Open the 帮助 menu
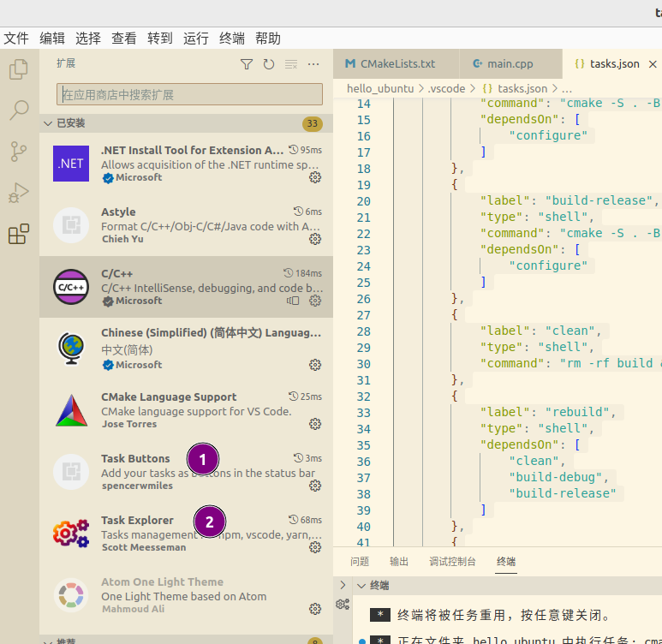 point(268,39)
